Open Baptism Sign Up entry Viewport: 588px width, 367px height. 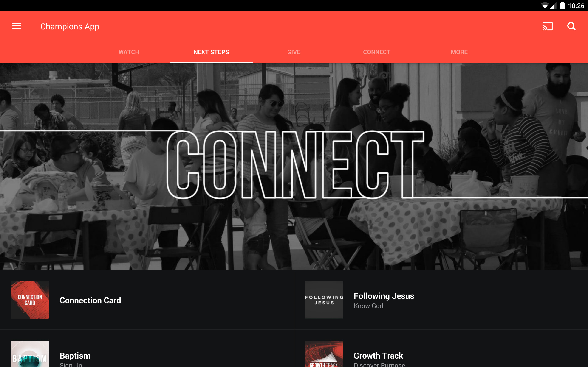coord(147,349)
